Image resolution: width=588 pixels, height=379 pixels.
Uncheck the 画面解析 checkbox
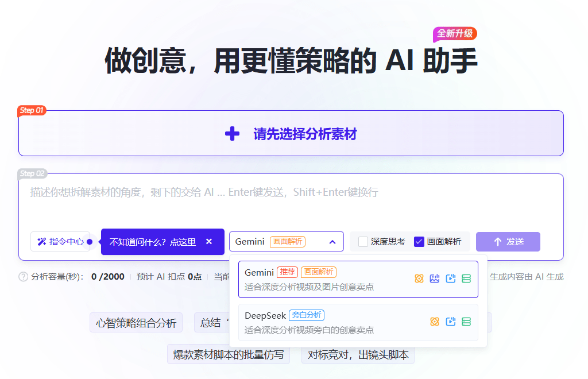[419, 242]
